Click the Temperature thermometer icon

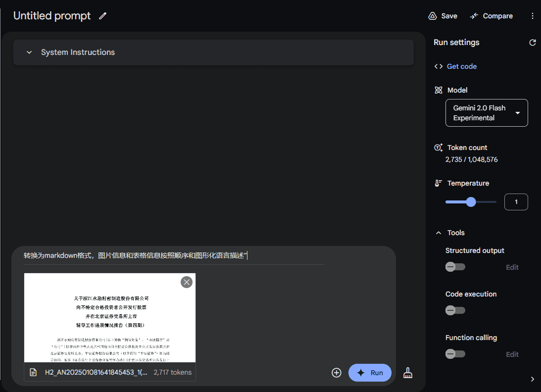[438, 183]
